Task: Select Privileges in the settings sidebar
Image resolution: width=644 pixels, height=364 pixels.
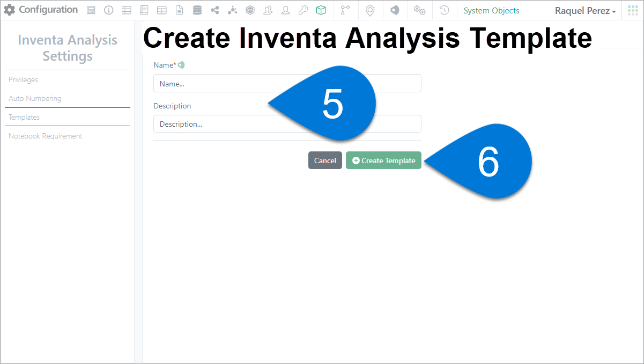Action: [23, 79]
